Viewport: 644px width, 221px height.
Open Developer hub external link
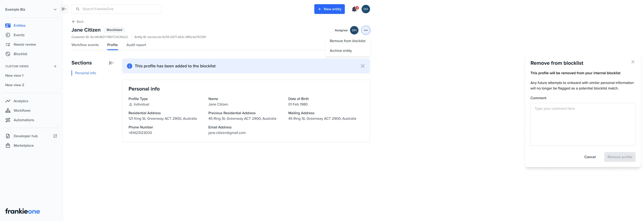pyautogui.click(x=55, y=136)
